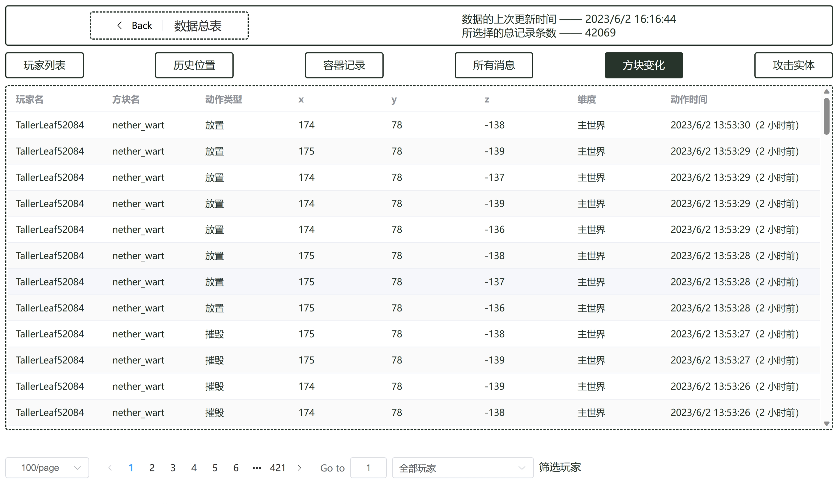Click the active 方块变化 tab
The height and width of the screenshot is (504, 838).
tap(643, 65)
